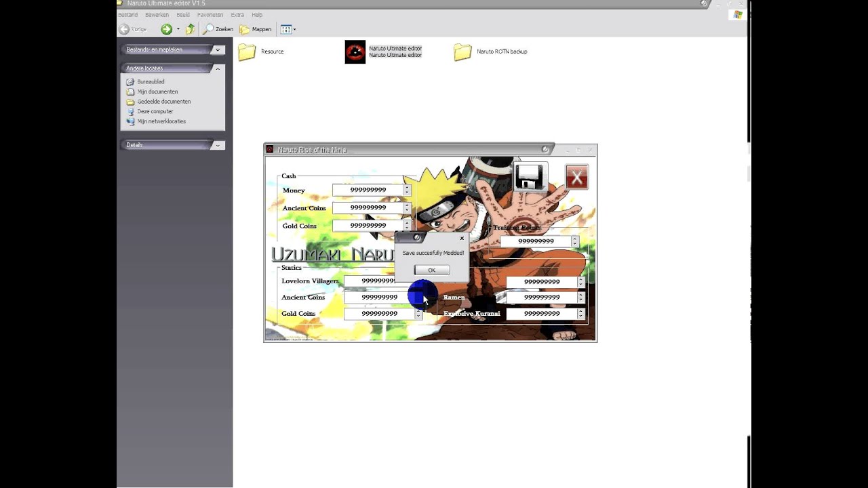868x488 pixels.
Task: Go to Gedeelde documenten
Action: [163, 102]
